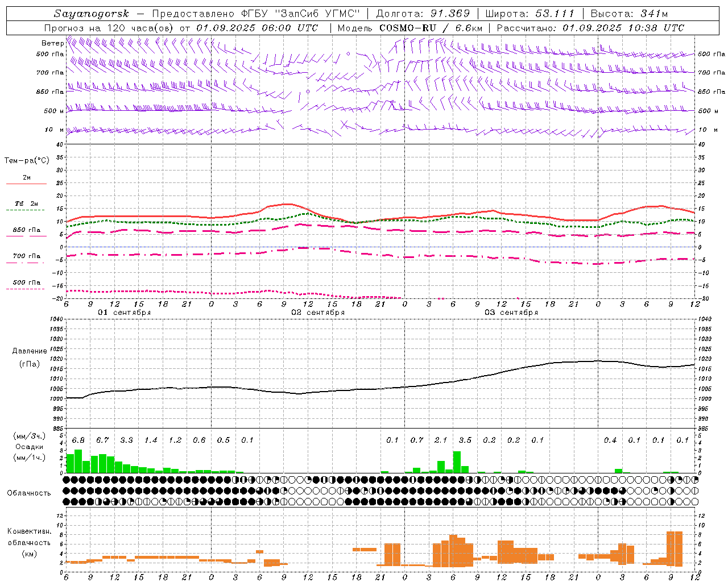Click the 'Тем-ра(°C)' temperature panel label
This screenshot has width=728, height=582.
[27, 161]
